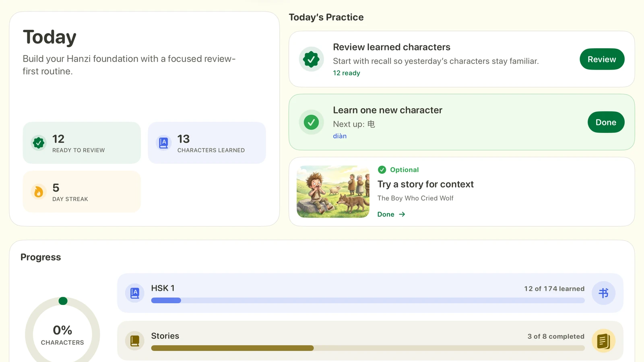Click the 'Stories' label
The height and width of the screenshot is (362, 644).
coord(165,336)
